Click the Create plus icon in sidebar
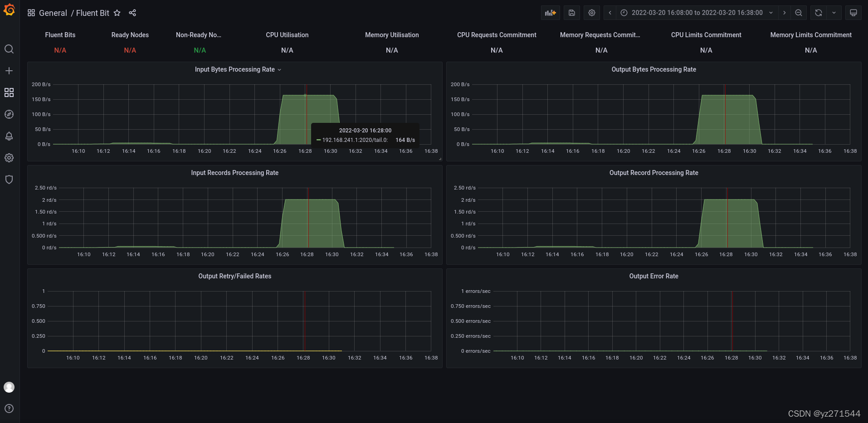868x423 pixels. [x=9, y=71]
